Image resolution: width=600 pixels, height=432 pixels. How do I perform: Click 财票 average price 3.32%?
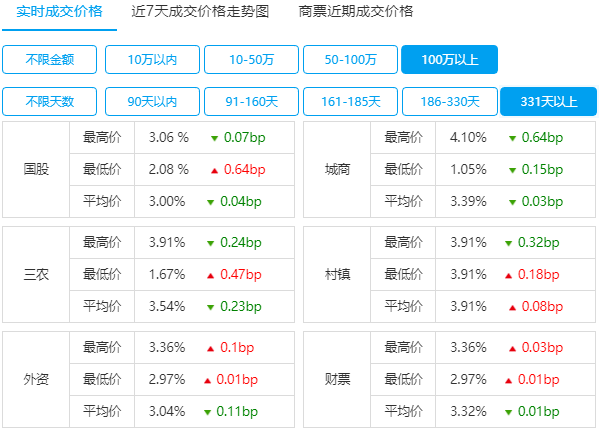coord(468,411)
